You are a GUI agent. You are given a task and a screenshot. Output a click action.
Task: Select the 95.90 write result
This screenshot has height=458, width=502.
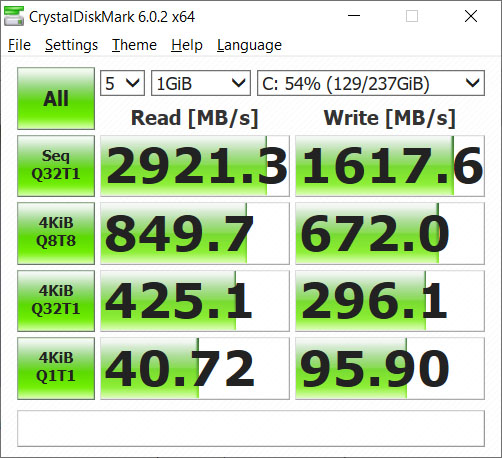coord(390,368)
